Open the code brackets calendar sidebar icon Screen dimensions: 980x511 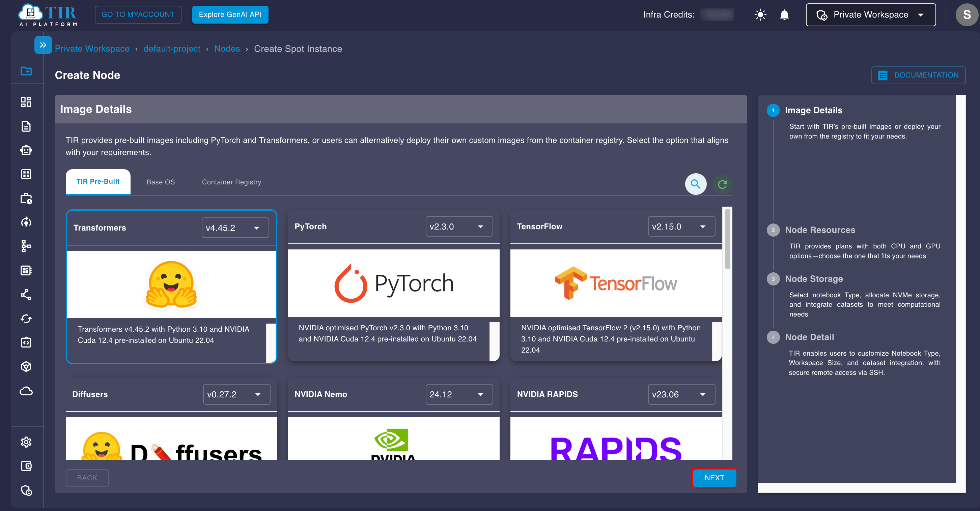[x=26, y=342]
